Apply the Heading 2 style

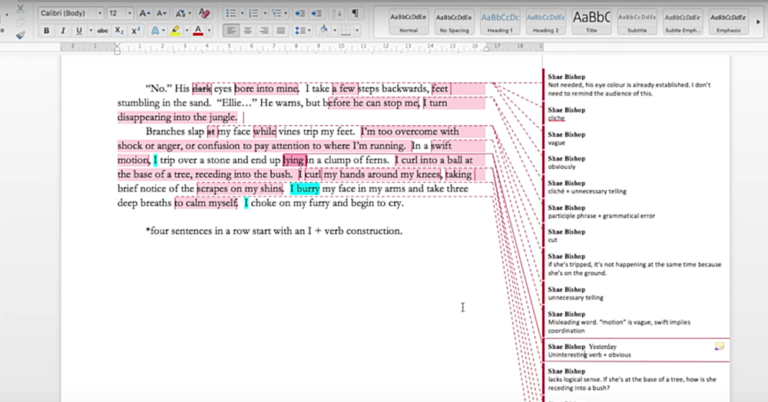click(545, 22)
